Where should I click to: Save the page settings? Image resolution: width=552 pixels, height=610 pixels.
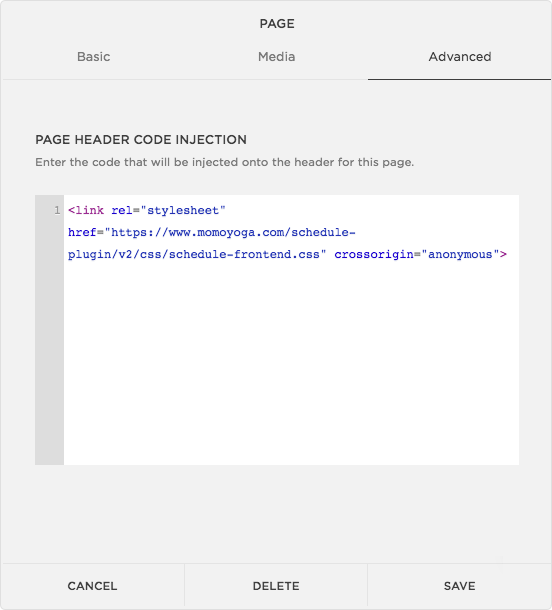459,586
